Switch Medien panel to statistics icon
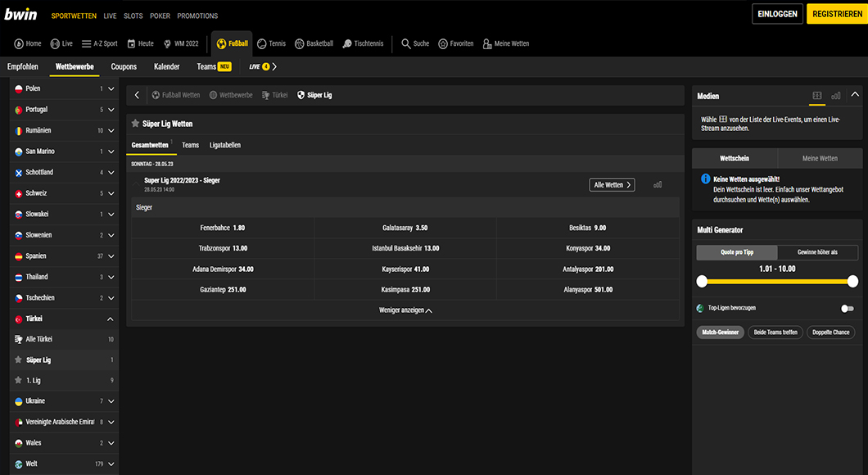868x475 pixels. 836,96
